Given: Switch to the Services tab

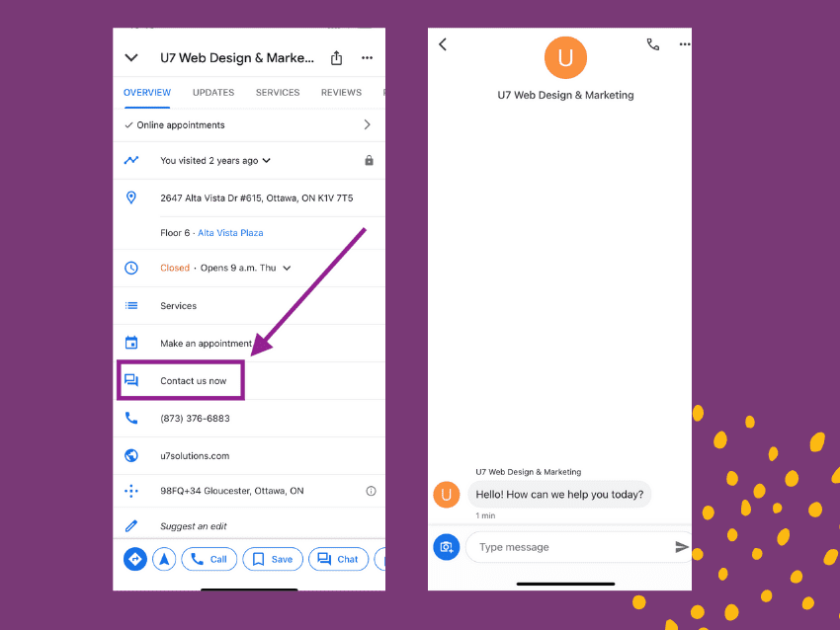Looking at the screenshot, I should tap(278, 93).
